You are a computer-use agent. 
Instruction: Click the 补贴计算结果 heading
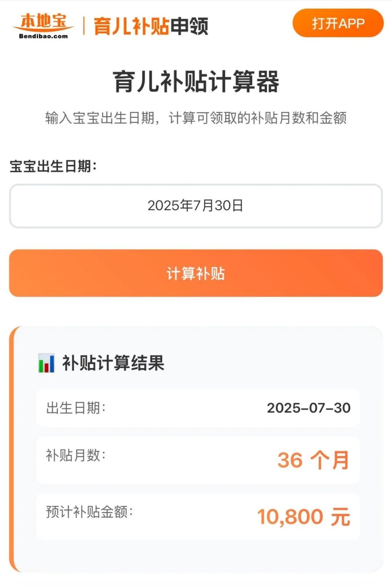coord(113,363)
